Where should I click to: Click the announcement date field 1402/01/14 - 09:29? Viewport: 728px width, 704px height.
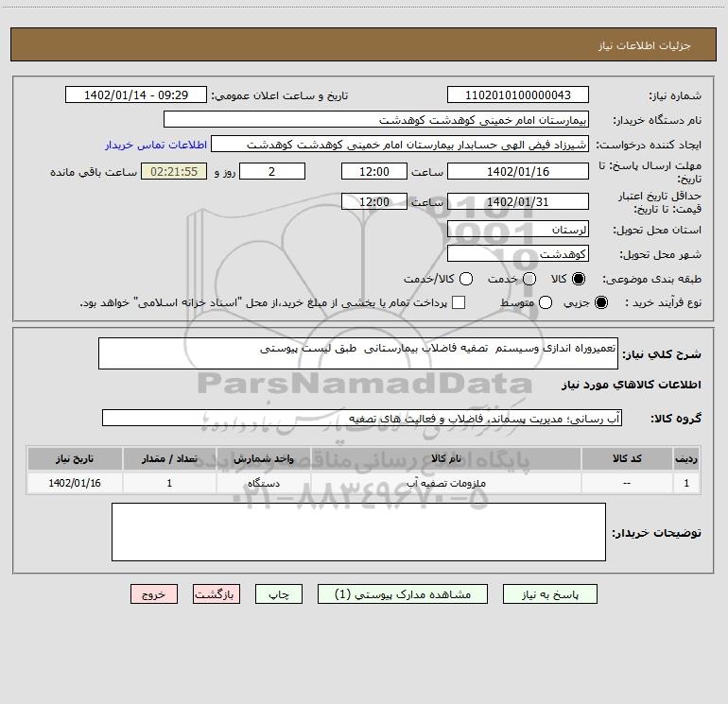[136, 95]
